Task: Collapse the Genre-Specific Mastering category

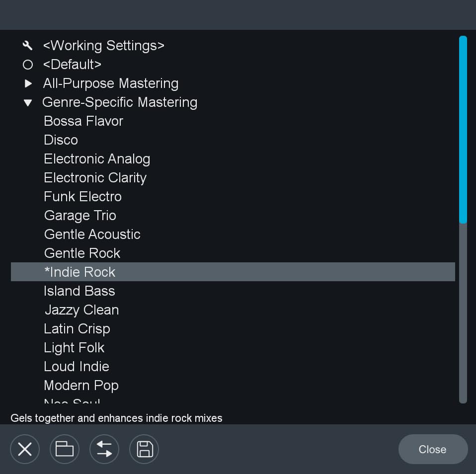Action: (28, 103)
